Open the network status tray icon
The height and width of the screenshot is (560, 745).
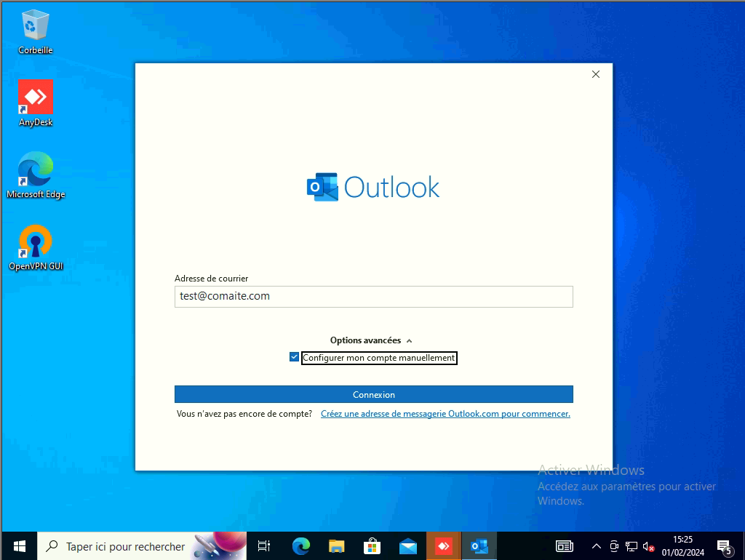(632, 547)
